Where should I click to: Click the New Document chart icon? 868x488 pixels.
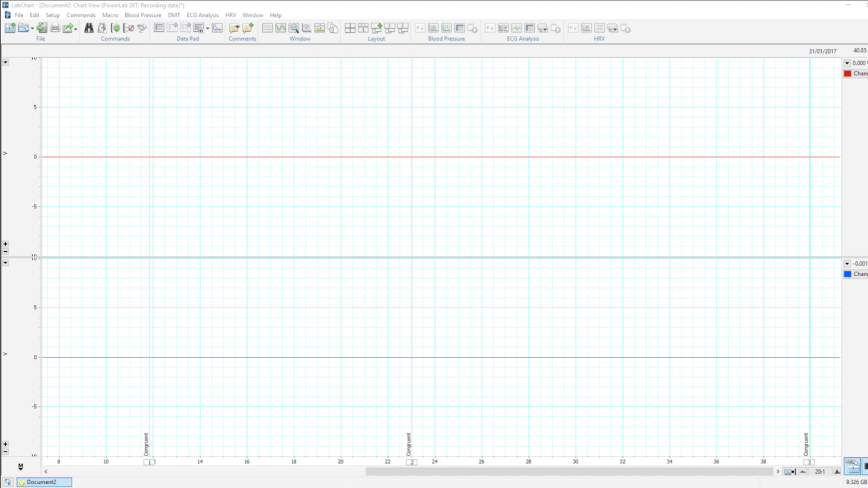point(10,28)
